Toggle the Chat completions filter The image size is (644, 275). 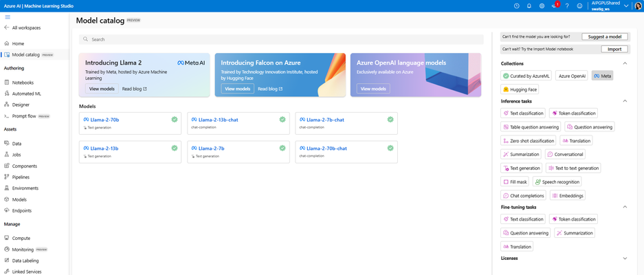tap(524, 196)
